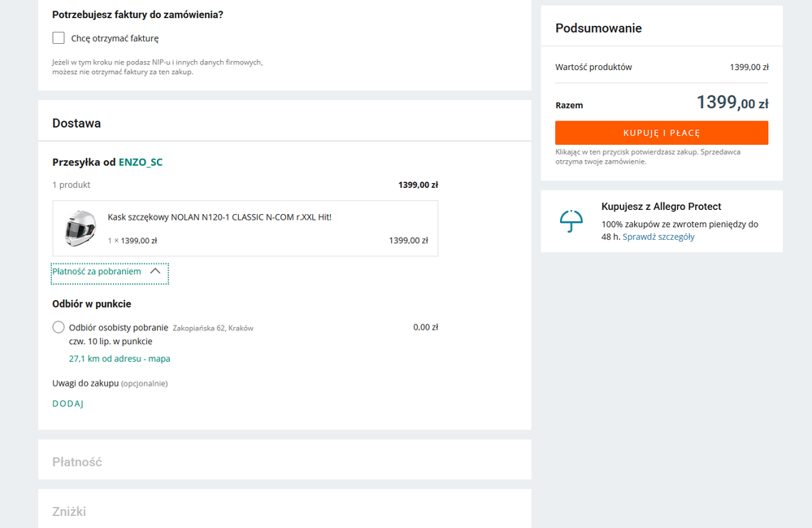The height and width of the screenshot is (528, 812).
Task: Open the "Sprawdź szczegóły" link
Action: (658, 237)
